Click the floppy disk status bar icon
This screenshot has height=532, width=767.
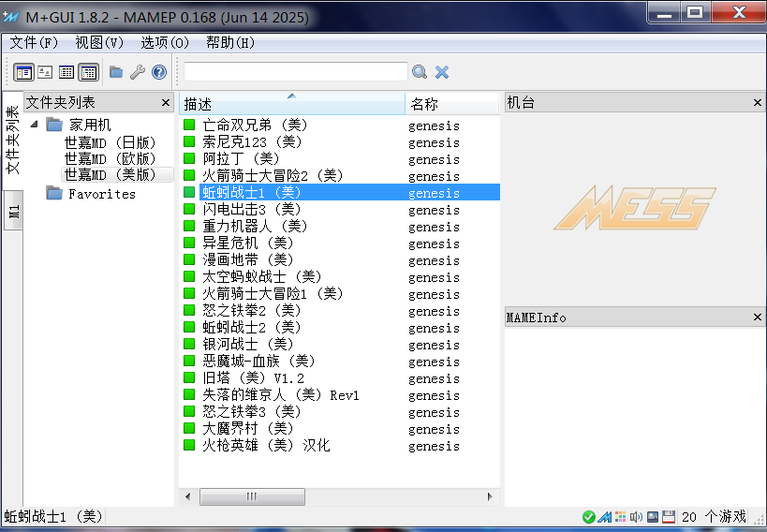click(669, 517)
